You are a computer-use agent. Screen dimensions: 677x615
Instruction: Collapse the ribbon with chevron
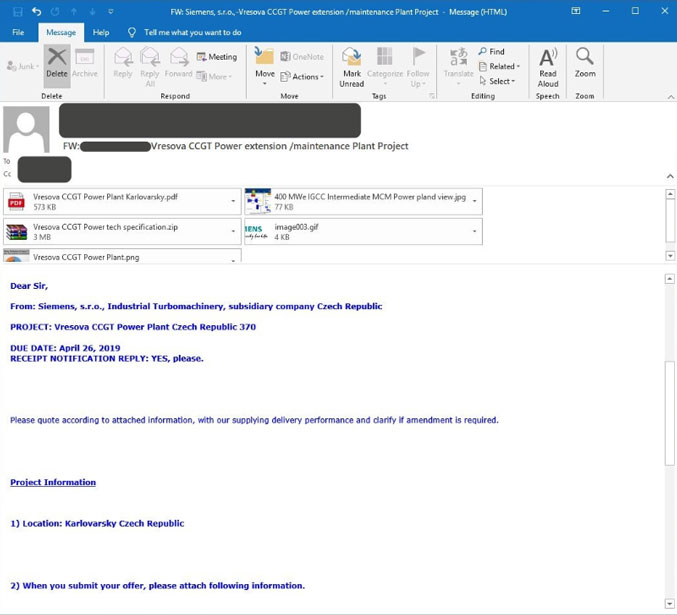tap(671, 97)
